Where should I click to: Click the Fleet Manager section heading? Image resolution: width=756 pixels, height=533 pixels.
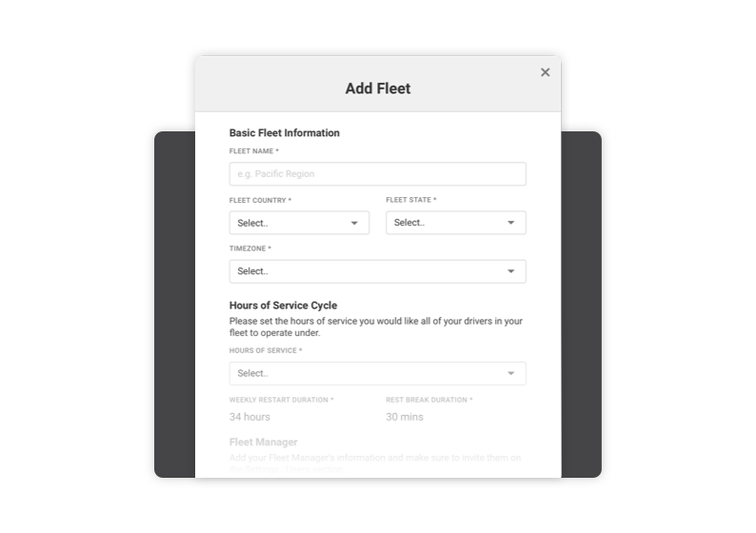[264, 443]
